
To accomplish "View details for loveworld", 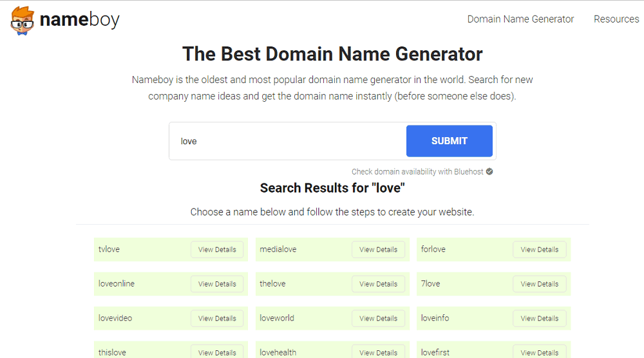I will pos(378,319).
